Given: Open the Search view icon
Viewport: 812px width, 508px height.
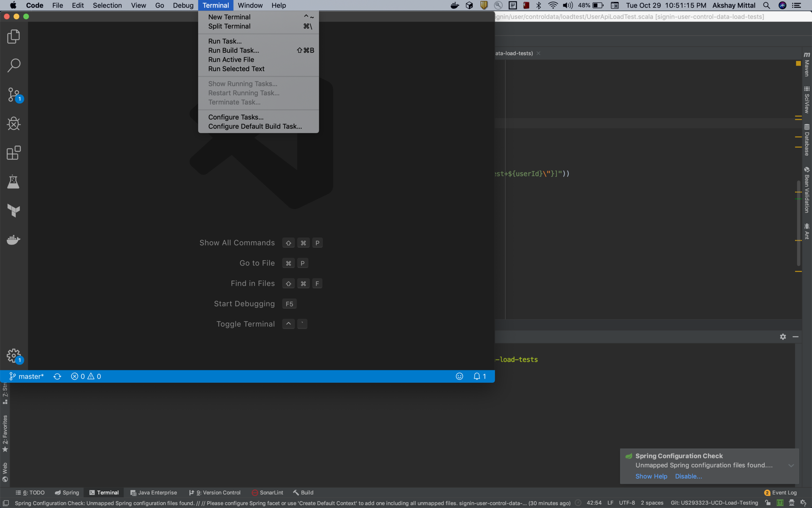Looking at the screenshot, I should pyautogui.click(x=14, y=65).
